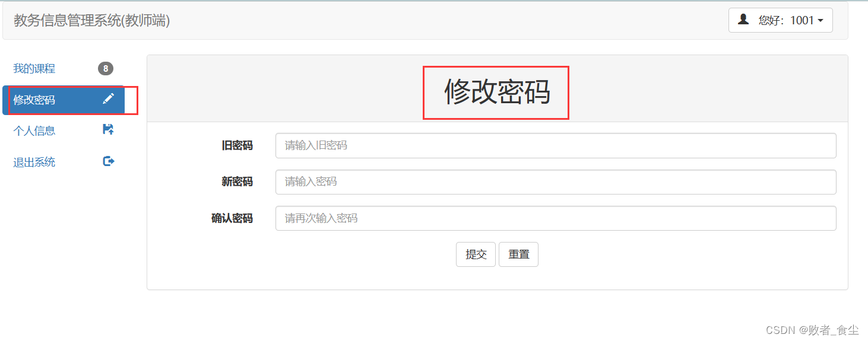Open the 您好: 1001 user dropdown
Screen dimensions: 868x341
(780, 20)
